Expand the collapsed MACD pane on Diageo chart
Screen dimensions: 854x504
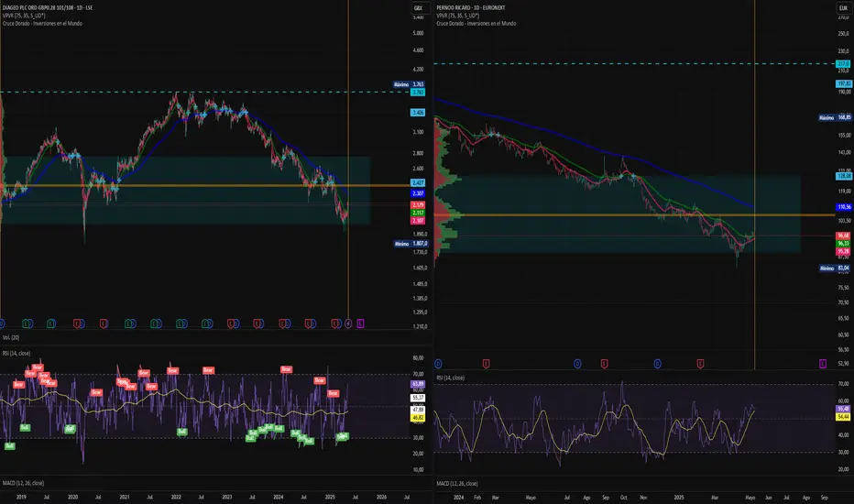22,483
